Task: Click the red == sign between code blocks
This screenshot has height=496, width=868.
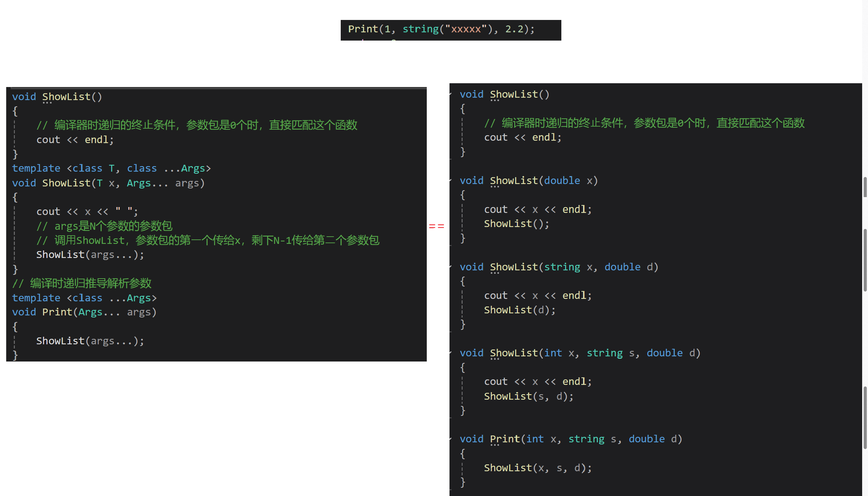Action: [x=436, y=226]
